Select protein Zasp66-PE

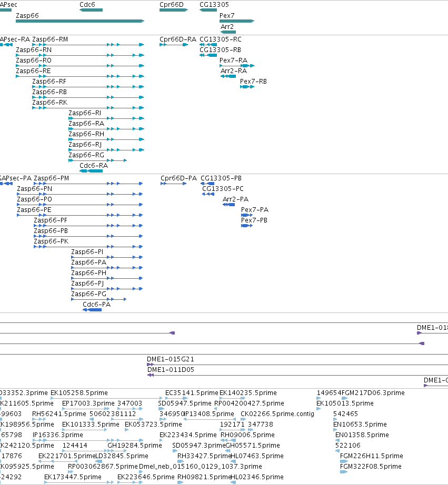(80, 215)
